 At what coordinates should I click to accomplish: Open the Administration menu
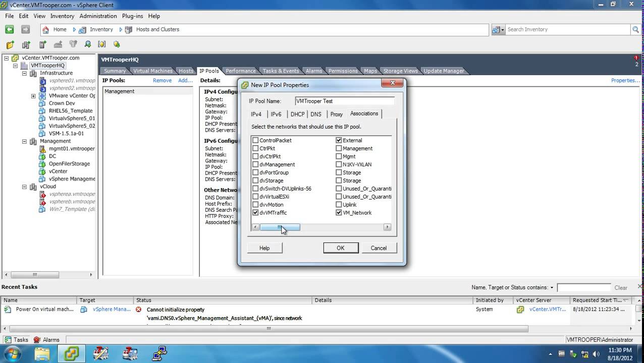click(98, 16)
